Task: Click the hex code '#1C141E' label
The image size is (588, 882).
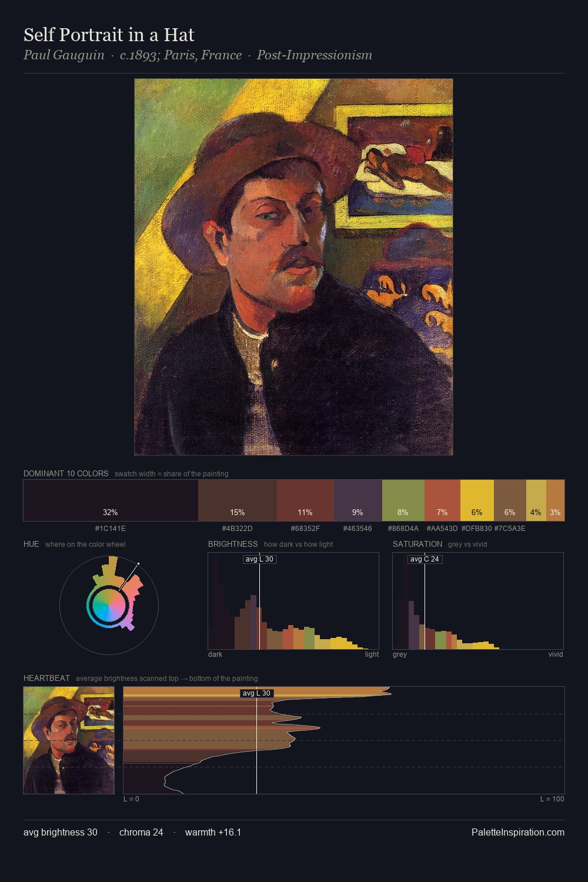Action: [x=111, y=529]
